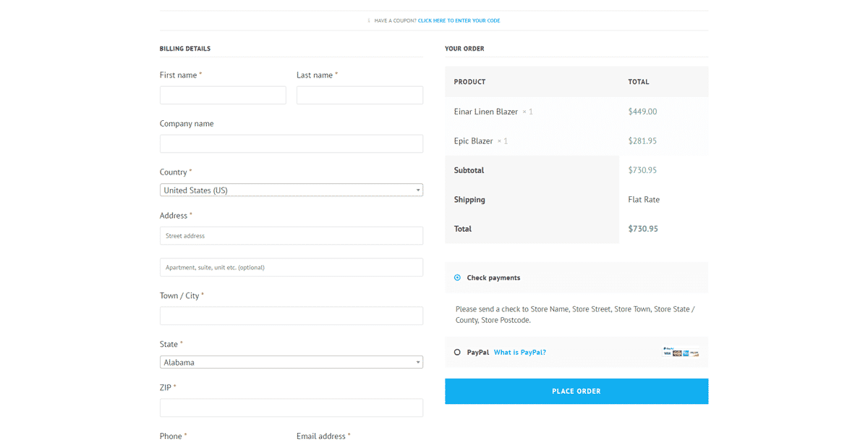Click the $449.00 price

[642, 111]
